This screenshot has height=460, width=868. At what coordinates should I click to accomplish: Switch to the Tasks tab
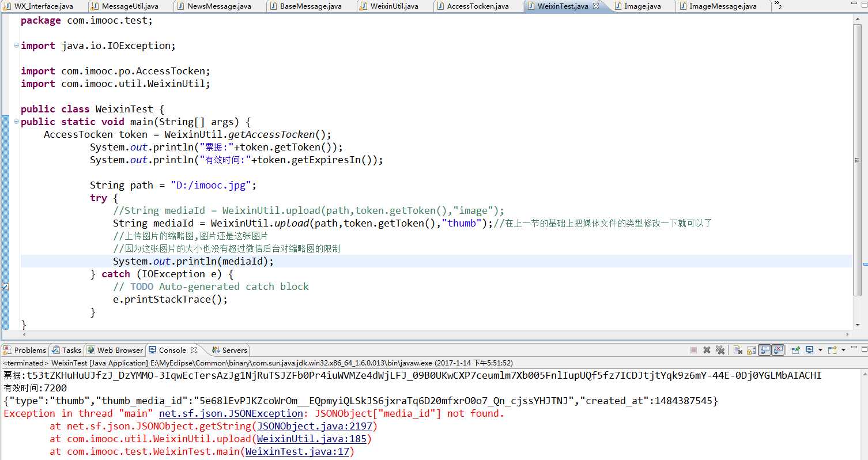(x=66, y=350)
